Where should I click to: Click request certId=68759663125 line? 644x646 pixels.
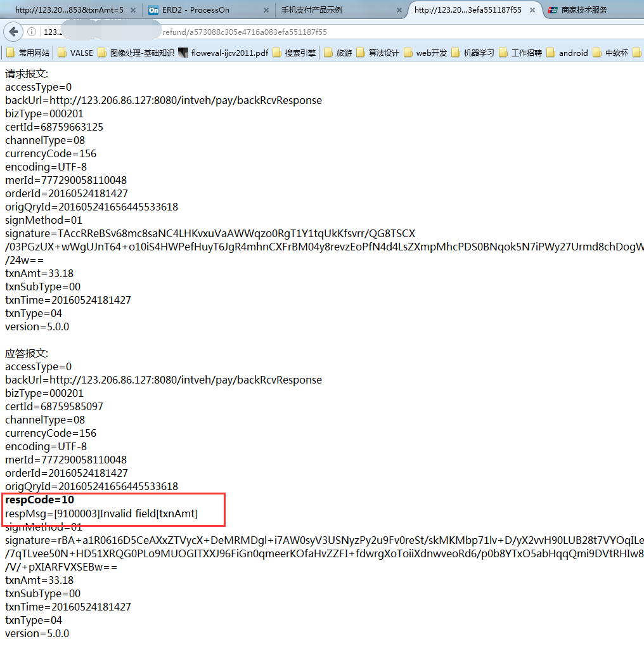(54, 127)
